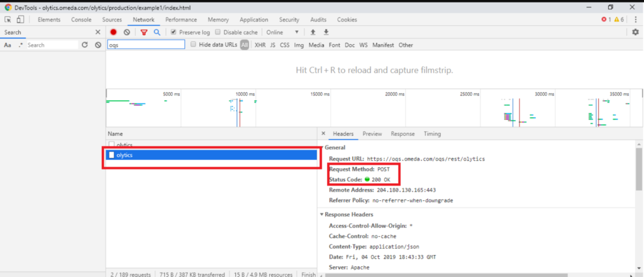Refresh the search results in the Search panel

(85, 45)
